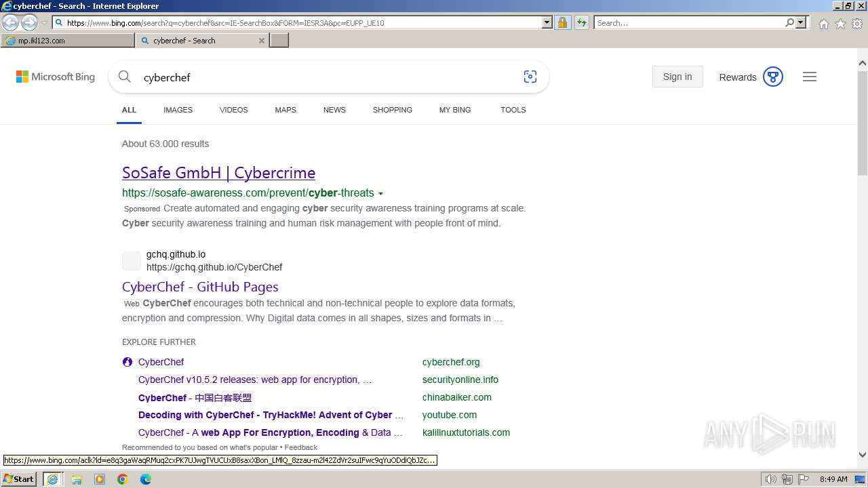This screenshot has height=488, width=868.
Task: Open Bing visual search camera icon
Action: (x=530, y=77)
